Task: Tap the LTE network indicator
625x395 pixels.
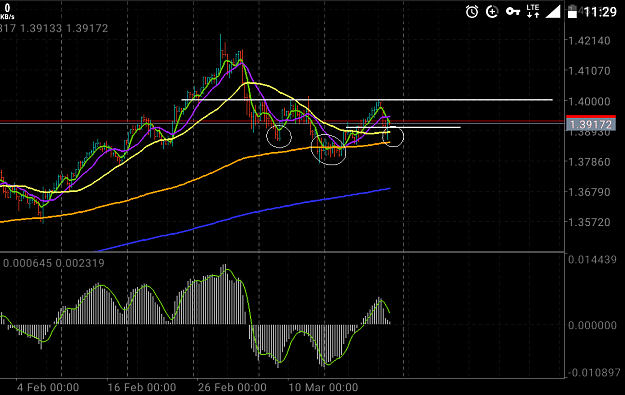Action: point(533,11)
